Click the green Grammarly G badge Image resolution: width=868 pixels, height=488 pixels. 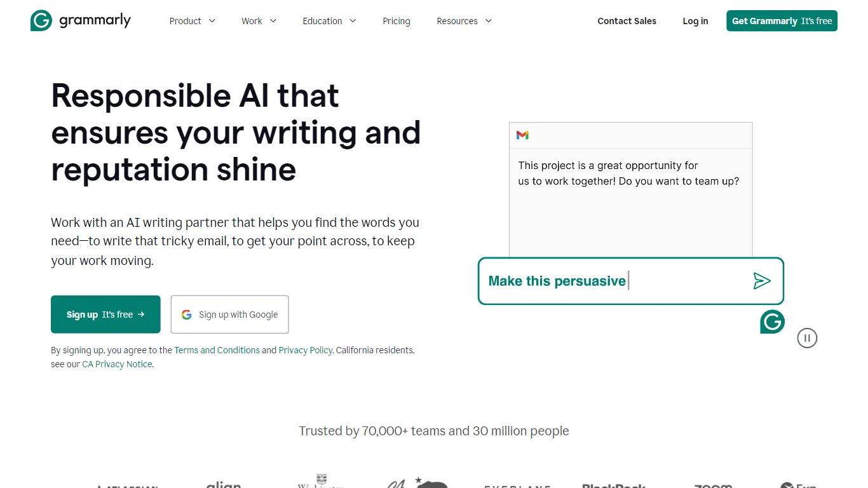click(772, 322)
